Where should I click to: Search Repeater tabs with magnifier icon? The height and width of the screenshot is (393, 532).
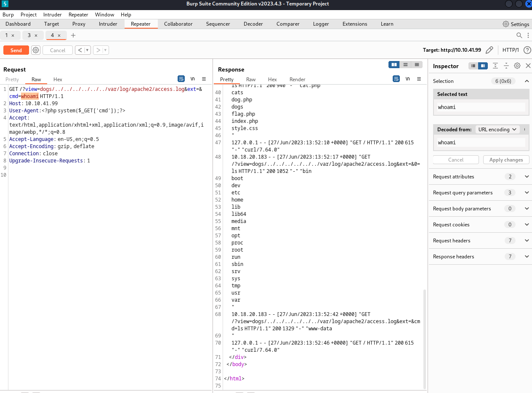519,35
